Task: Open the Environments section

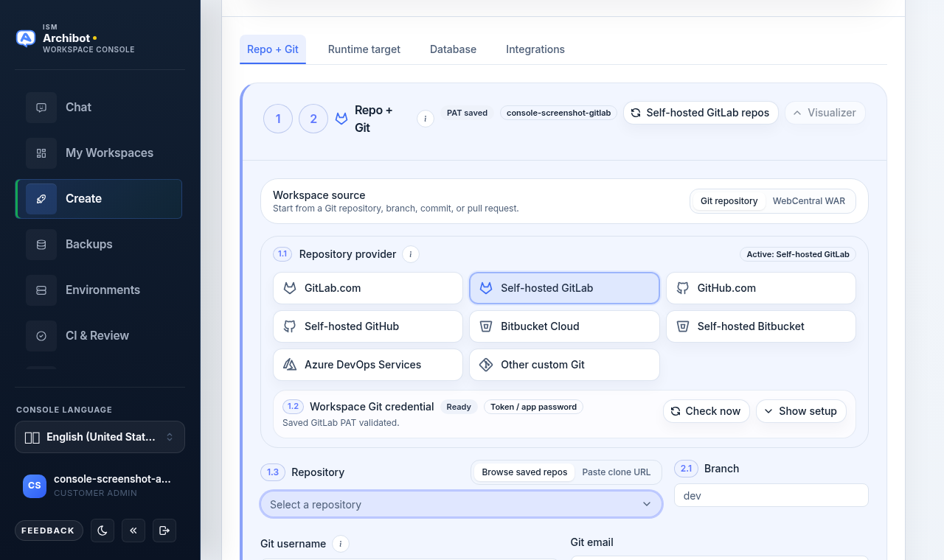Action: pyautogui.click(x=99, y=290)
